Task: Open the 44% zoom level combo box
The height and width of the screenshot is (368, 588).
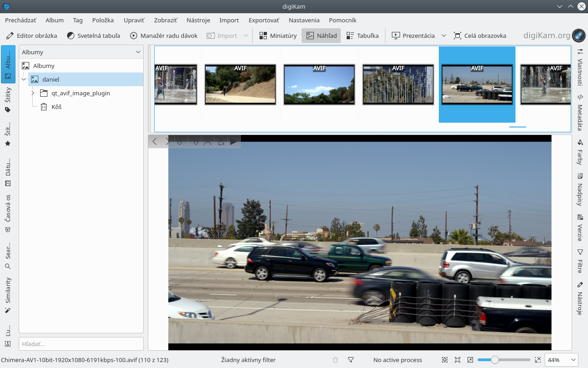Action: pos(562,360)
